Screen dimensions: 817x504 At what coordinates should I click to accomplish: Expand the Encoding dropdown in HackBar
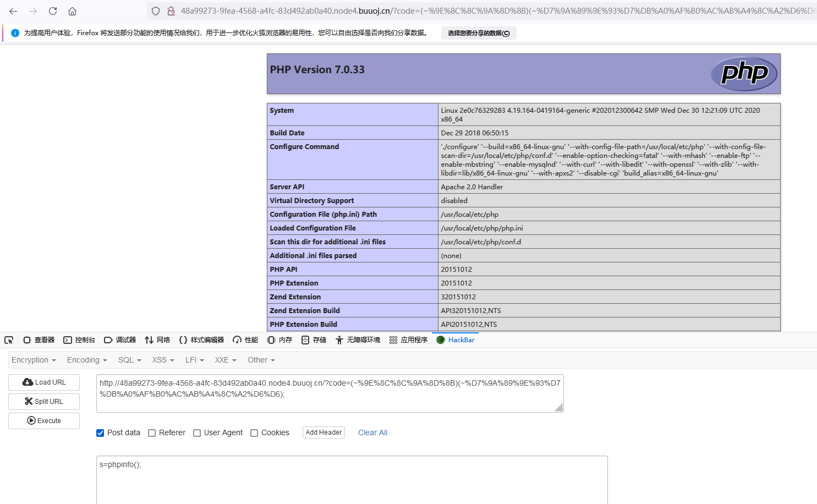tap(87, 360)
